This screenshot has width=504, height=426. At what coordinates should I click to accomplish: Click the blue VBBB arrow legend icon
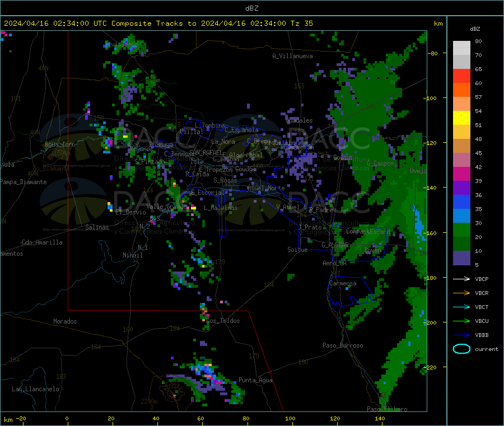click(x=461, y=335)
